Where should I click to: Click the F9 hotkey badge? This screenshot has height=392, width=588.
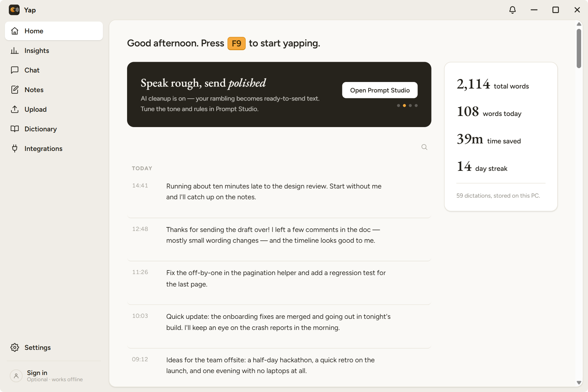[x=237, y=43]
